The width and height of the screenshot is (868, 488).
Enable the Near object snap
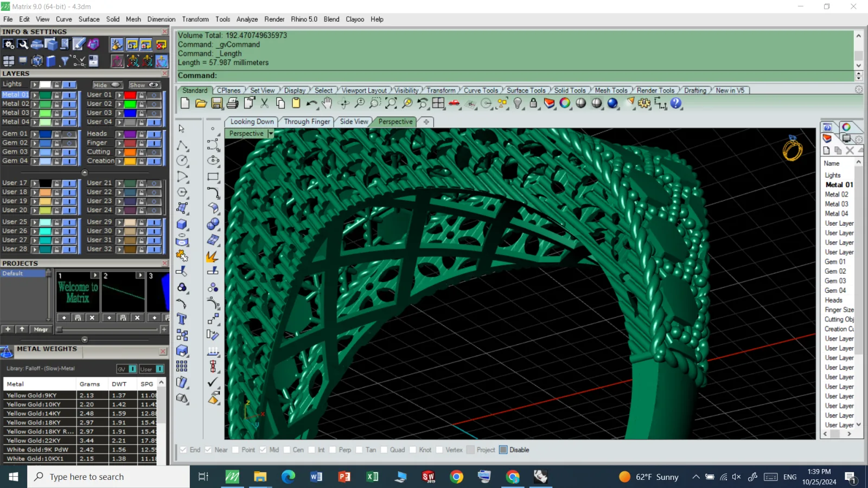click(208, 450)
